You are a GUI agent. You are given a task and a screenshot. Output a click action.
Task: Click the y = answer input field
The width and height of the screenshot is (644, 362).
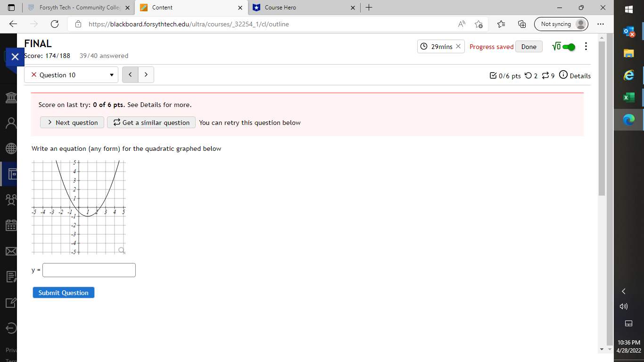click(x=89, y=270)
